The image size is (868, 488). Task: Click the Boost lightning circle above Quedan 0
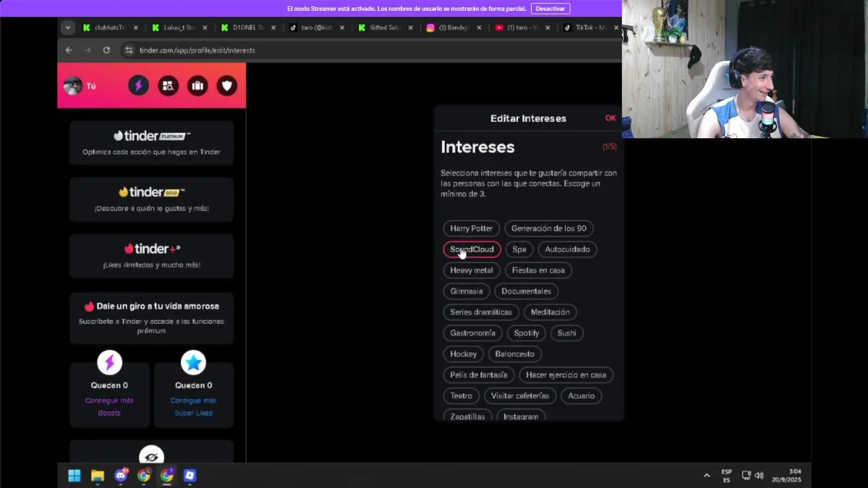coord(109,363)
